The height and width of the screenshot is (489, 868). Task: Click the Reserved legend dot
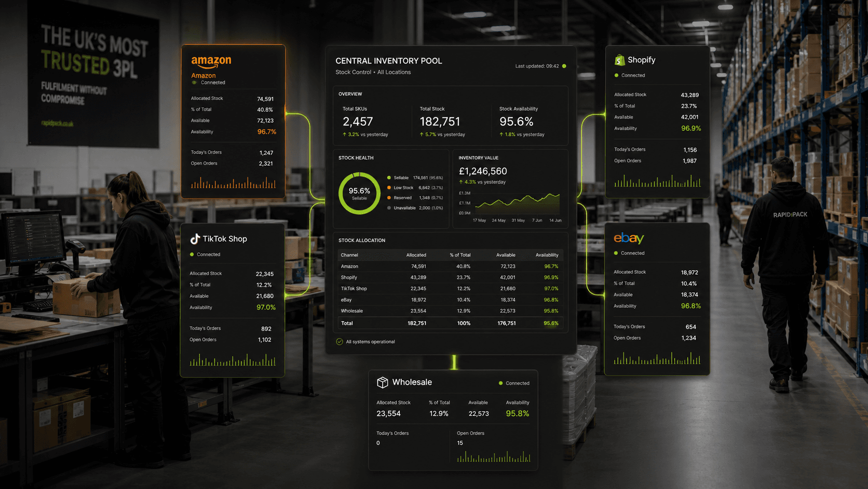389,198
